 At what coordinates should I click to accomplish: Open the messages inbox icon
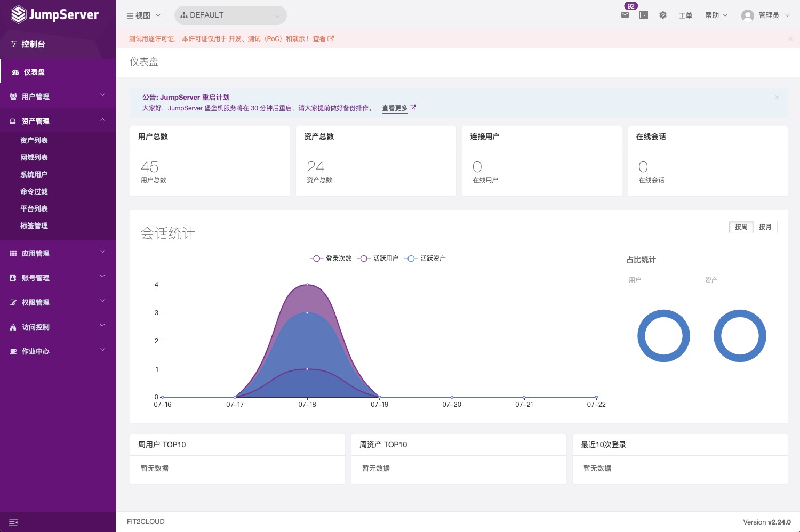[x=625, y=15]
